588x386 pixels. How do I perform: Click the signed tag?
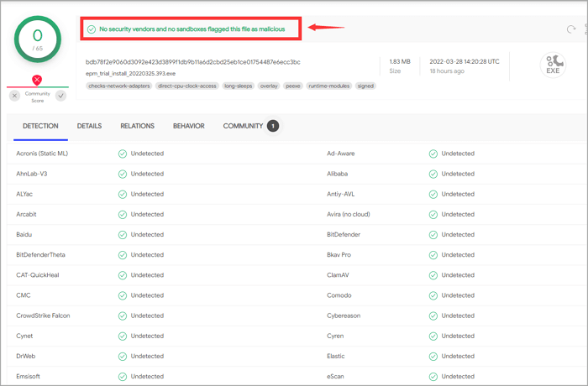[x=365, y=86]
